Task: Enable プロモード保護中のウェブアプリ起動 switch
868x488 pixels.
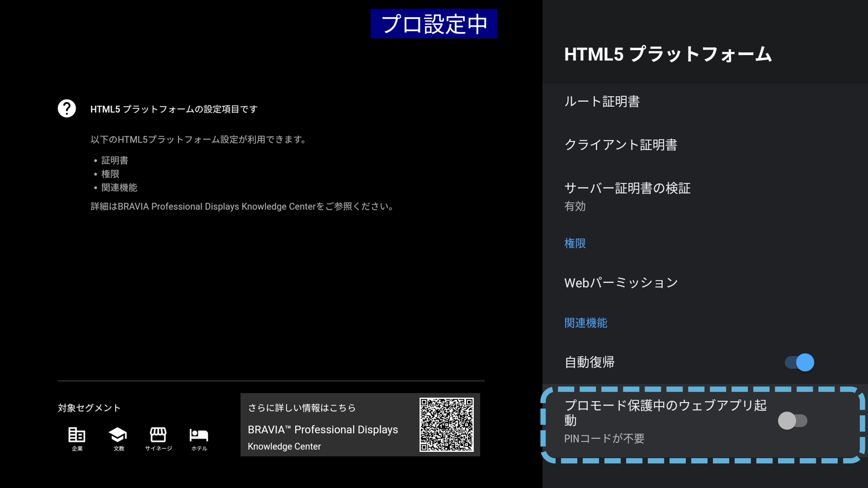Action: [x=792, y=421]
